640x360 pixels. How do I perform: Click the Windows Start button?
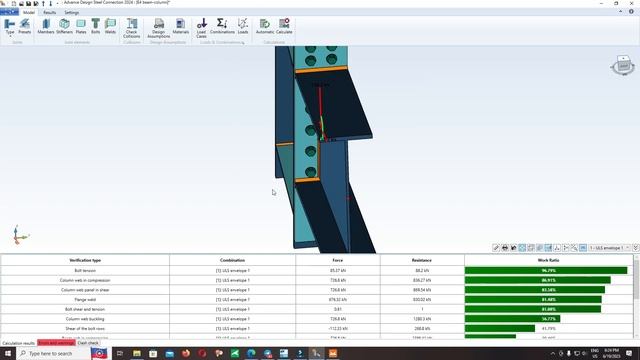7,353
